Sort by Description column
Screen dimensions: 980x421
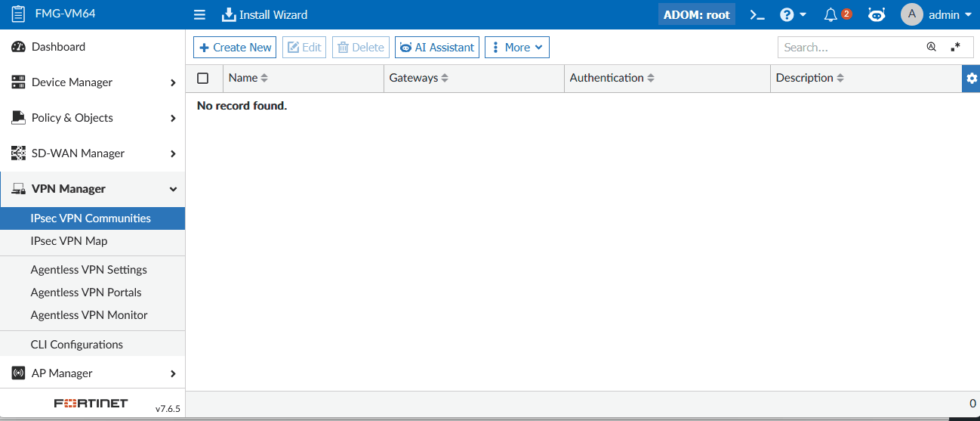coord(810,78)
